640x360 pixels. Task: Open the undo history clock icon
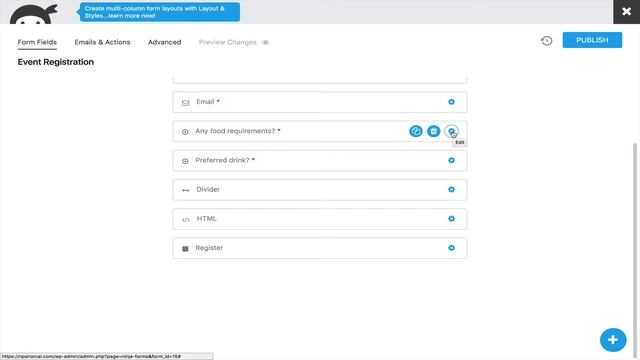coord(547,41)
